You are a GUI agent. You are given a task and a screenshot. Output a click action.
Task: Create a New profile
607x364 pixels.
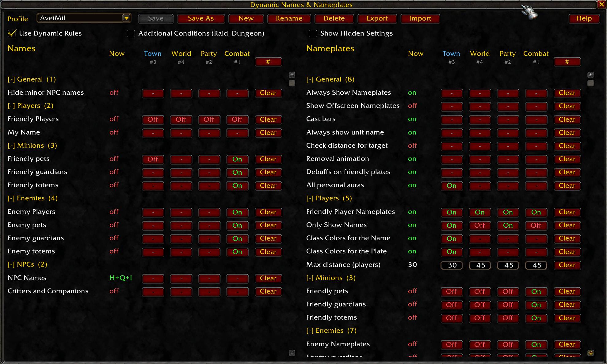click(246, 18)
